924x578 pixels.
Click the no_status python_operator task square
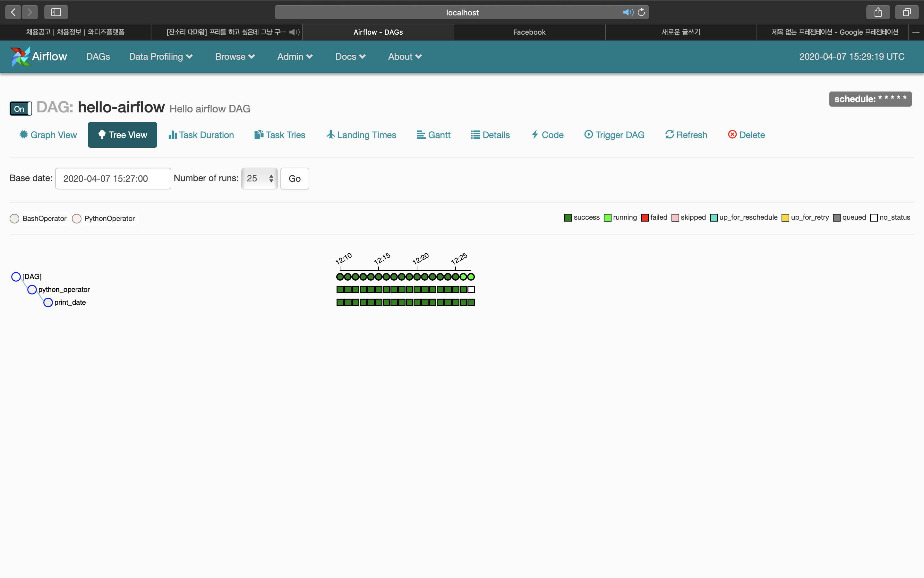coord(471,290)
